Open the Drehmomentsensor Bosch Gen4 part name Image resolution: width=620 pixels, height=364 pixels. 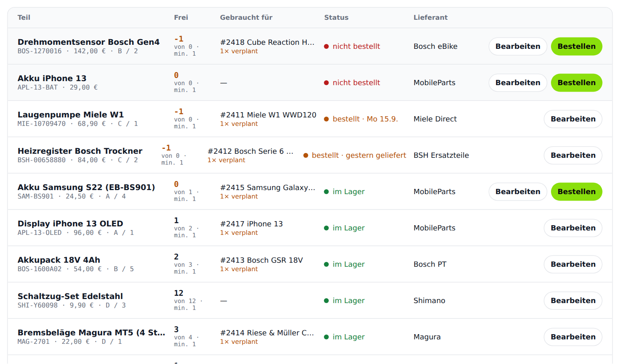click(x=88, y=42)
